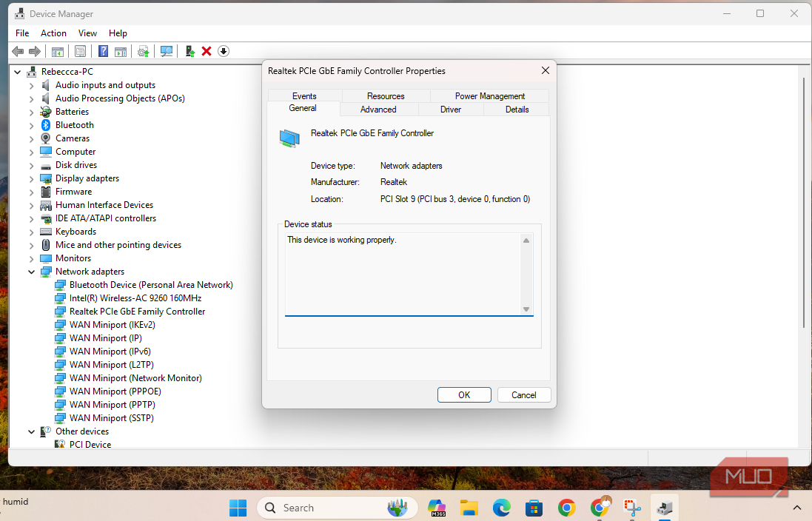Switch to the Advanced tab
The image size is (812, 521).
[378, 110]
